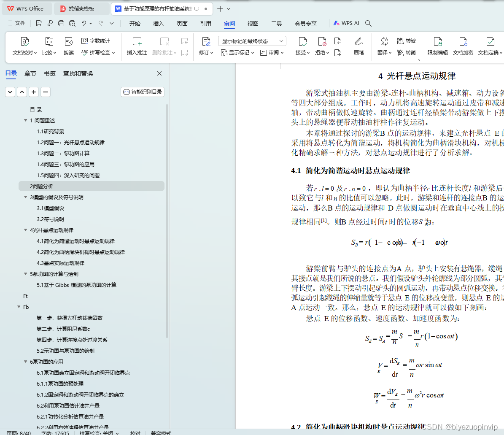Click the Save icon in quick toolbar
This screenshot has height=435, width=504.
[x=39, y=23]
